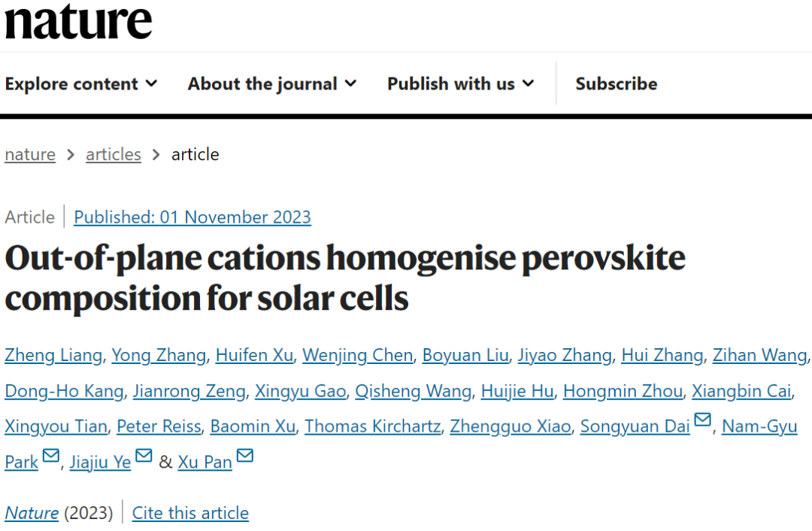This screenshot has height=531, width=812.
Task: Click the Subscribe menu item
Action: coord(617,83)
